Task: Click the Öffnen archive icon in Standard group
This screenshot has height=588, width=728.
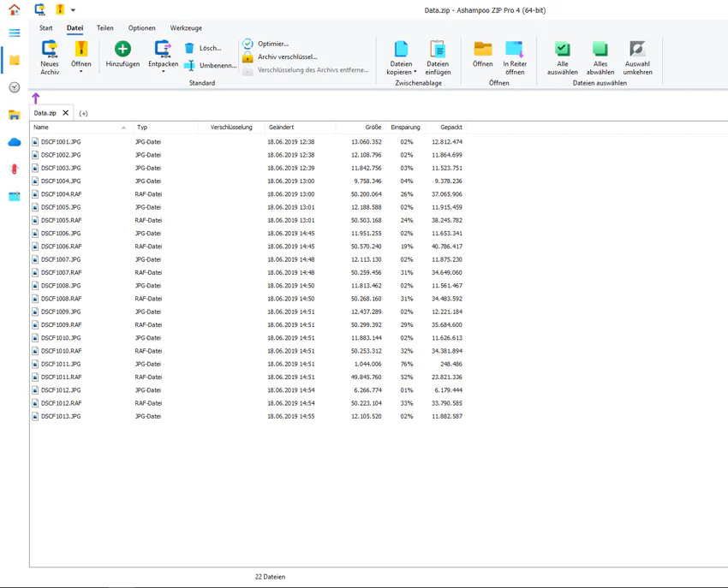Action: (x=81, y=49)
